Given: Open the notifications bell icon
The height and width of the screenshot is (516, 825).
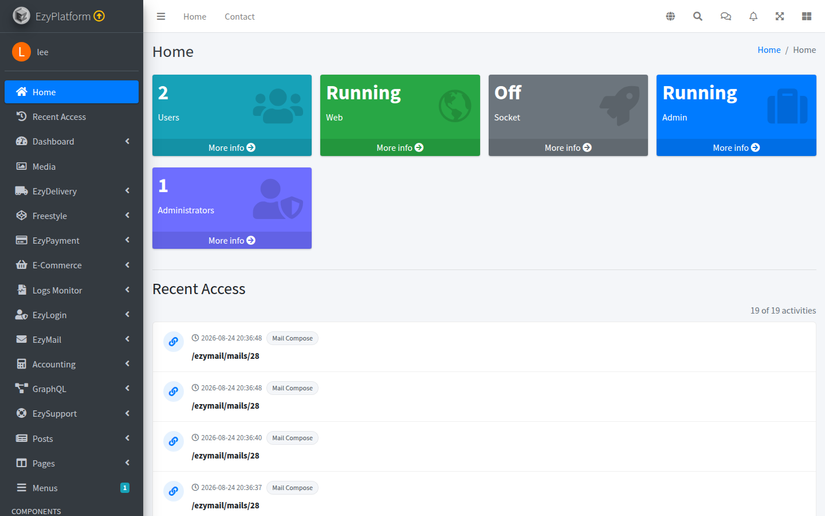Looking at the screenshot, I should pyautogui.click(x=753, y=16).
